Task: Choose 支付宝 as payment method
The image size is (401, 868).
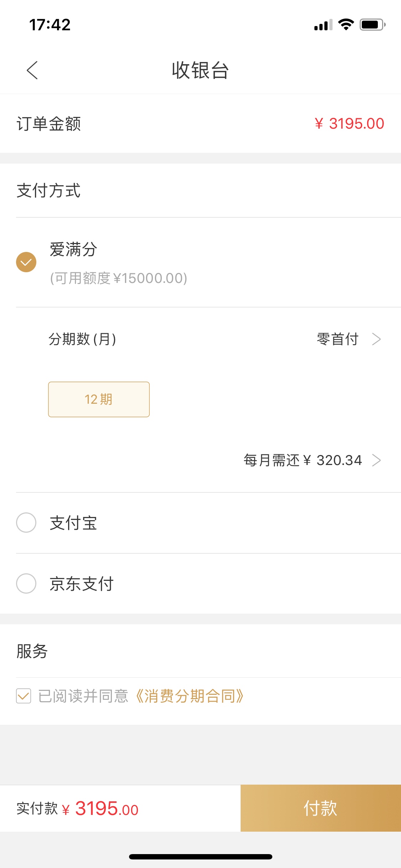Action: (x=26, y=523)
